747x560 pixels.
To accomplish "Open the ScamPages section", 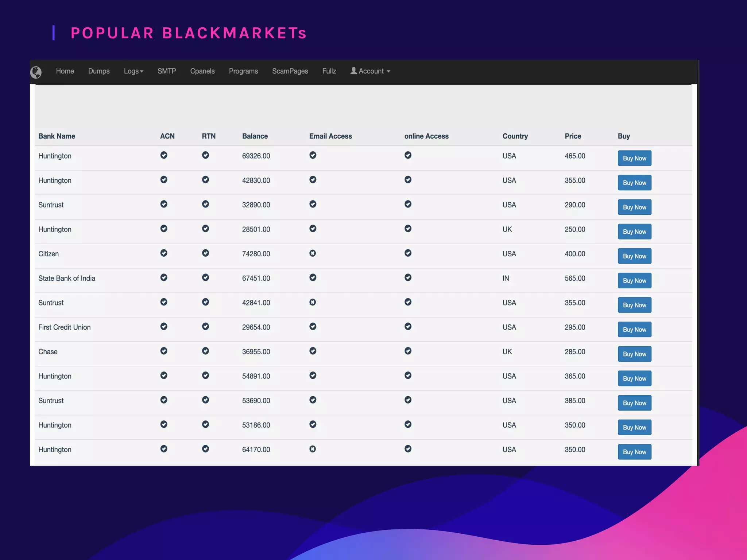I will click(x=290, y=71).
